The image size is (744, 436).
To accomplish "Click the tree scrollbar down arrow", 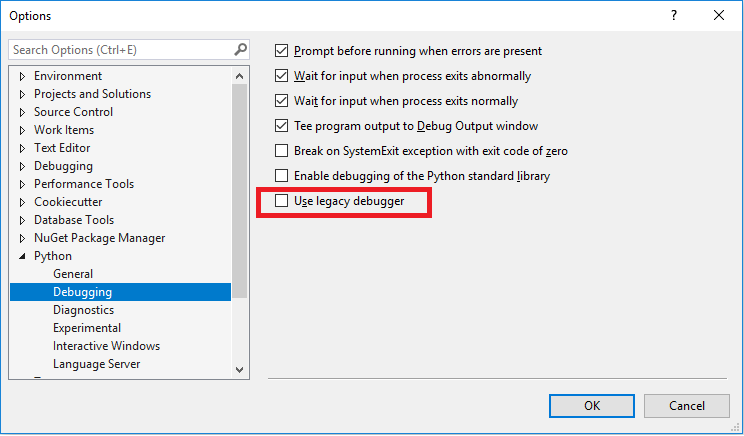I will point(240,370).
